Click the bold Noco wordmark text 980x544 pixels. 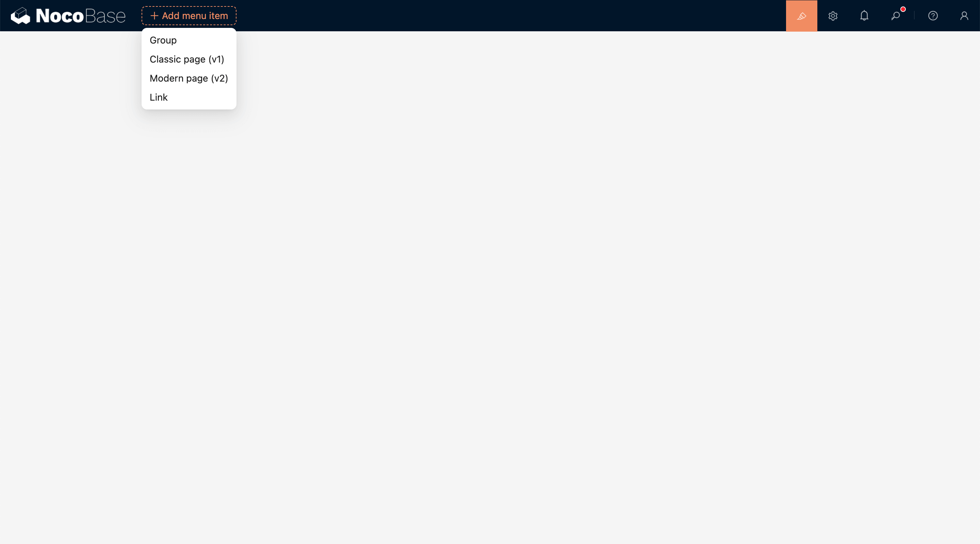click(x=59, y=16)
